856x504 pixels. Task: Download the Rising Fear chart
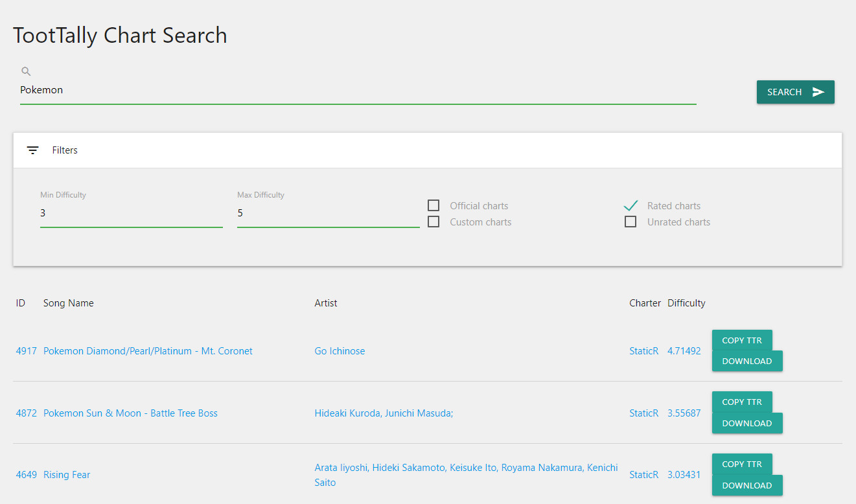tap(746, 485)
